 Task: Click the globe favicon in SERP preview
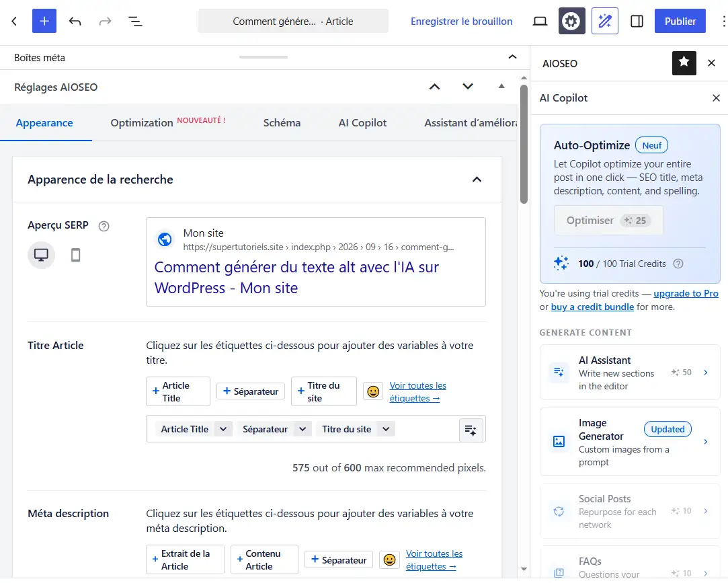[165, 239]
